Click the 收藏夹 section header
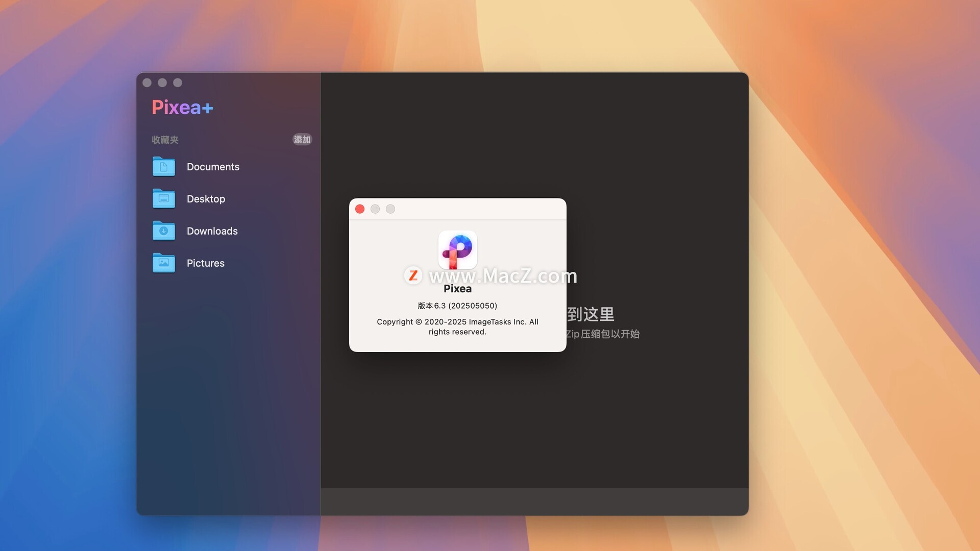Viewport: 980px width, 551px height. pos(165,140)
